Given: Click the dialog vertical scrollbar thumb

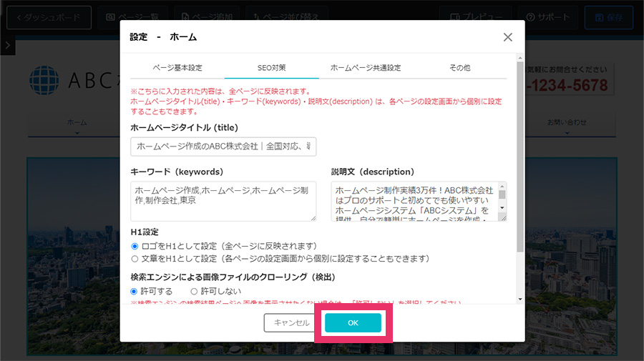Looking at the screenshot, I should click(x=520, y=157).
